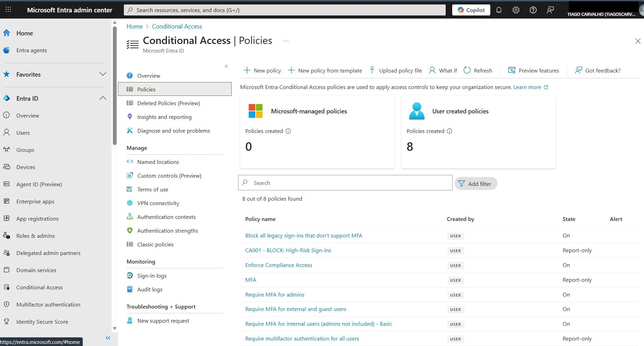Sort by Policy name column header
Screen dimensions: 644x346
coord(260,219)
